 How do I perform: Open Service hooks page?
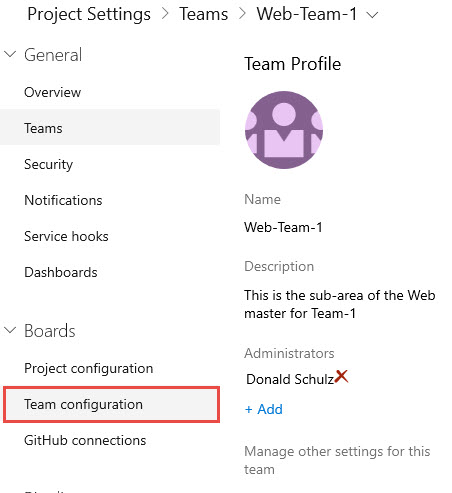[66, 236]
